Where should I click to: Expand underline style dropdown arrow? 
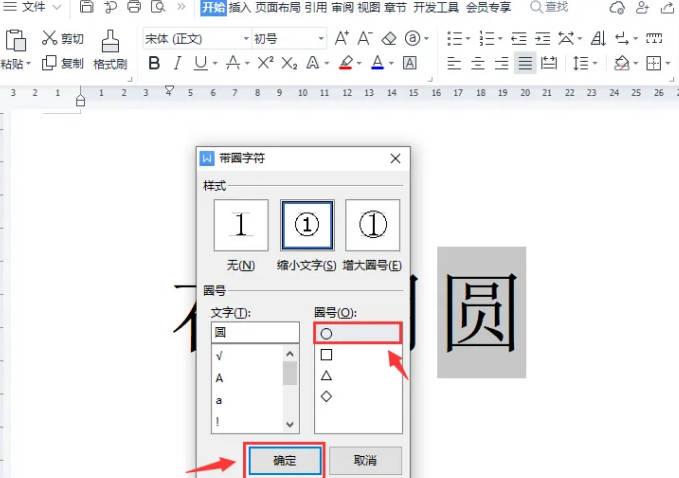coord(215,64)
